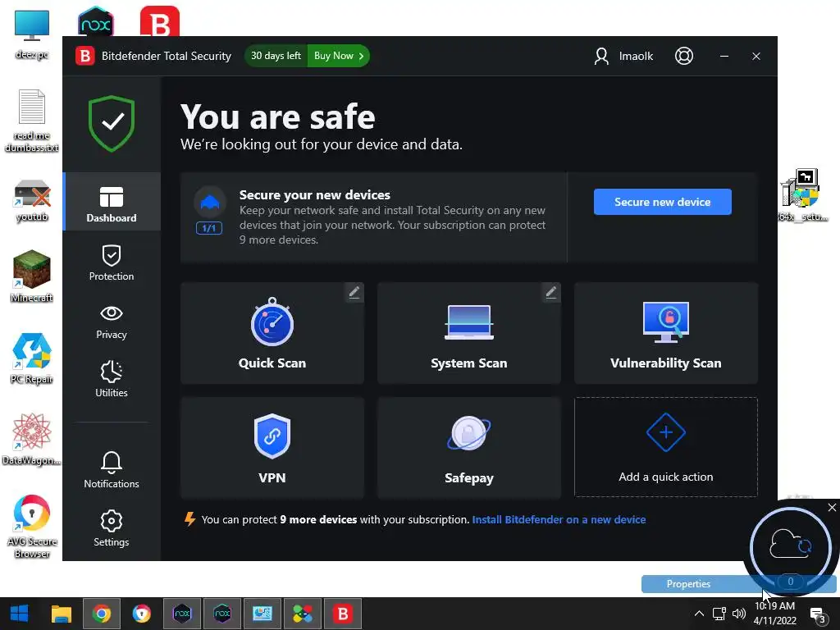Select the 64x setup installer icon
This screenshot has width=840, height=630.
(802, 195)
